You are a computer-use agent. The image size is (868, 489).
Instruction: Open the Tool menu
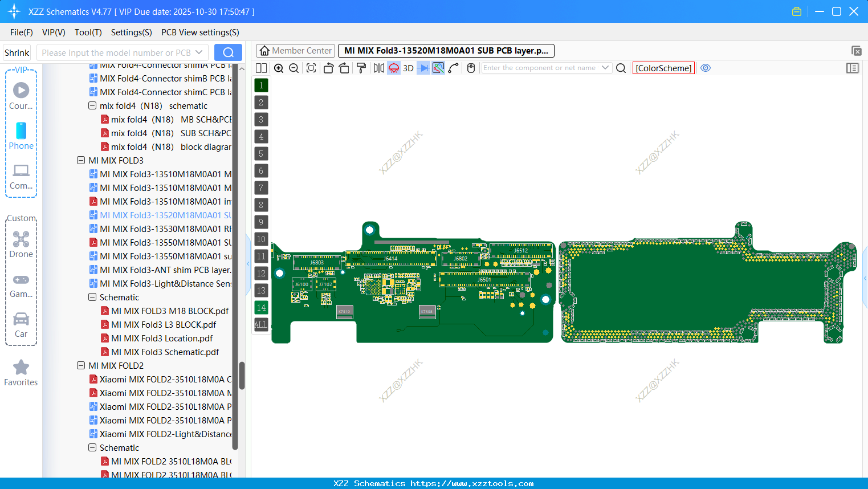click(x=88, y=32)
